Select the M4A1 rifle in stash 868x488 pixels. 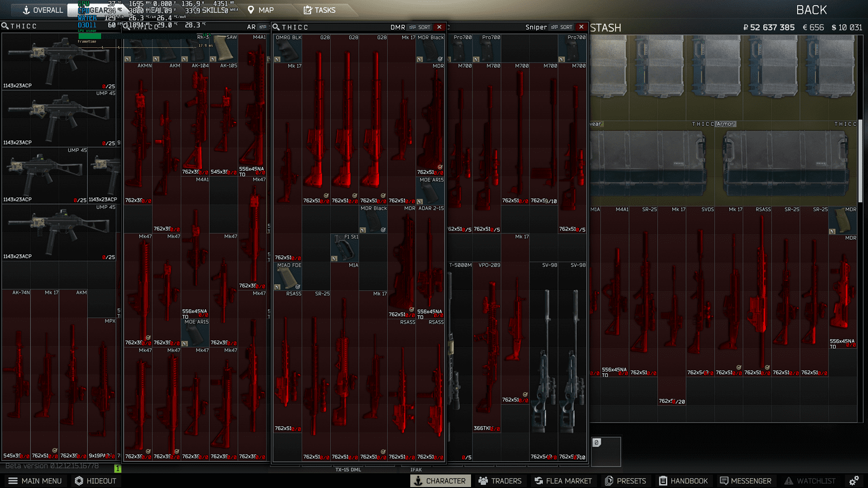pos(615,291)
